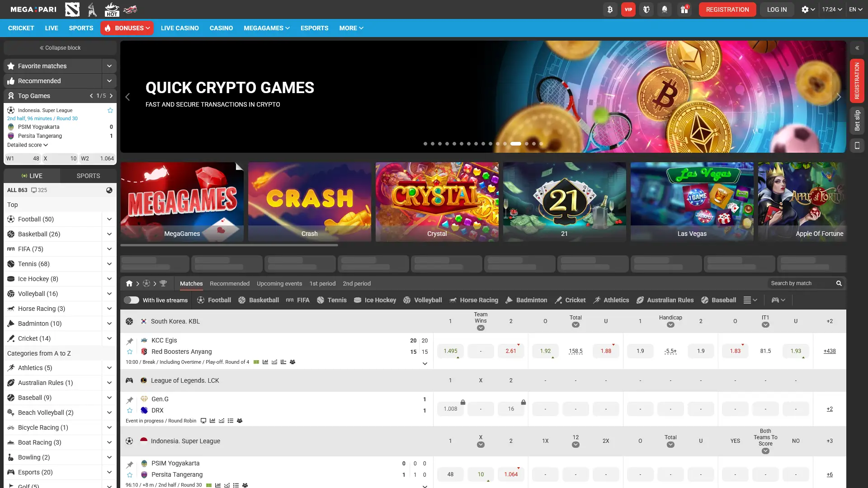The width and height of the screenshot is (868, 488).
Task: Click the home icon in breadcrumb
Action: (129, 283)
